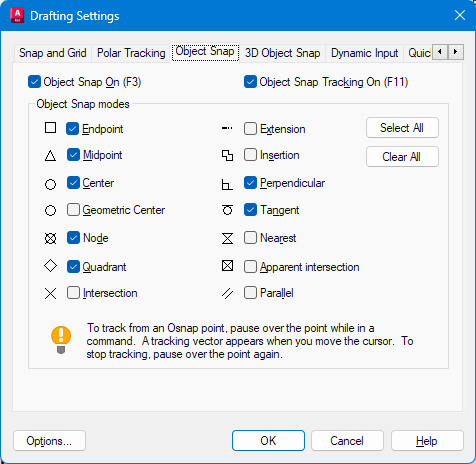476x464 pixels.
Task: Click the Perpendicular marker icon
Action: [227, 184]
